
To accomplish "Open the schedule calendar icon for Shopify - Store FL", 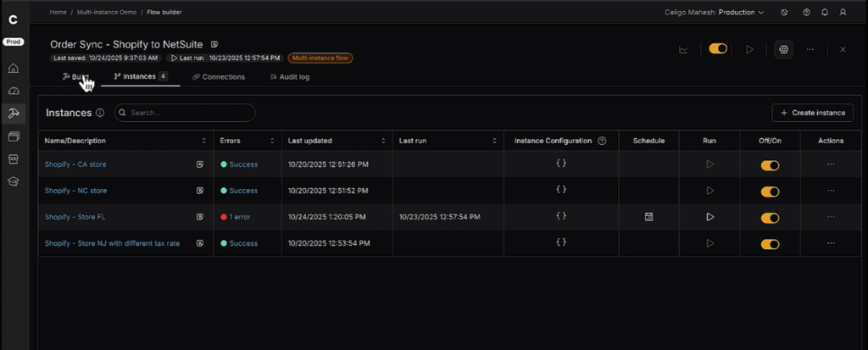I will click(x=648, y=217).
